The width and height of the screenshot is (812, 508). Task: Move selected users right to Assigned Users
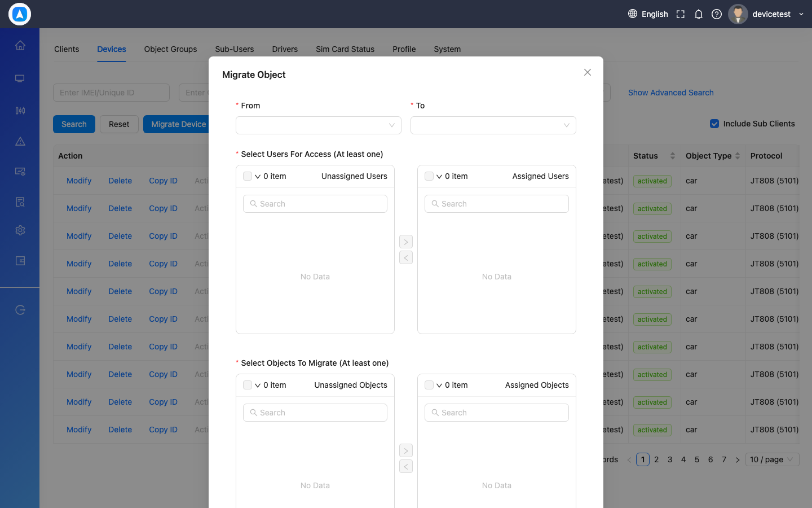[406, 242]
